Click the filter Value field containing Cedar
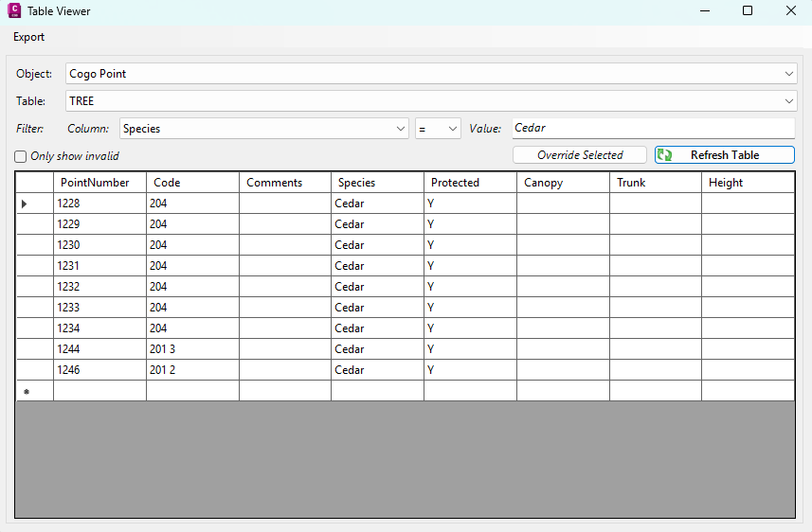Image resolution: width=812 pixels, height=532 pixels. pyautogui.click(x=652, y=128)
